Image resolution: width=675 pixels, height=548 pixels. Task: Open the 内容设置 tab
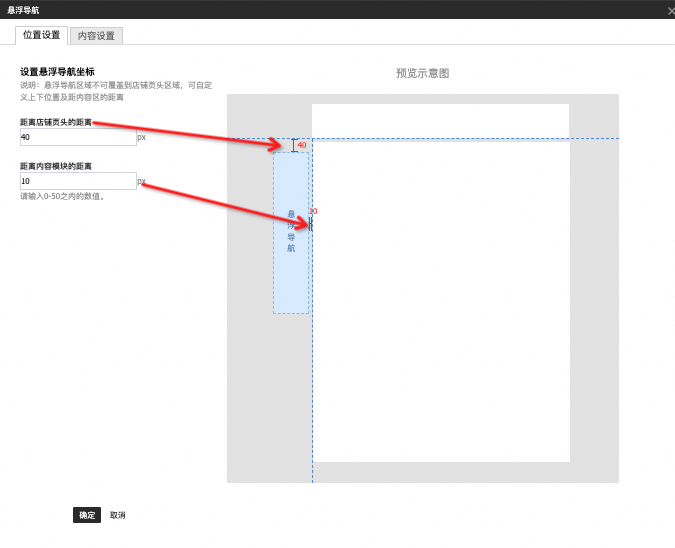click(96, 36)
